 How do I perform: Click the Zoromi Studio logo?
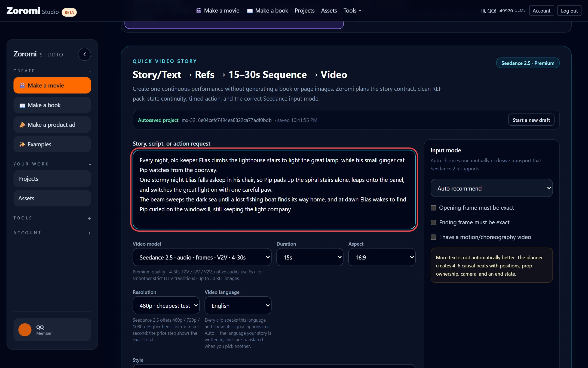[x=33, y=11]
